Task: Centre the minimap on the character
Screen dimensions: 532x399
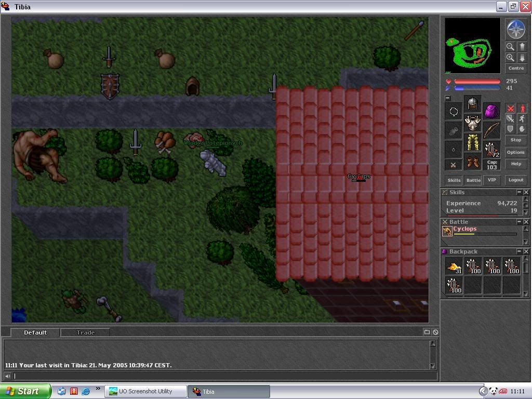Action: click(516, 68)
